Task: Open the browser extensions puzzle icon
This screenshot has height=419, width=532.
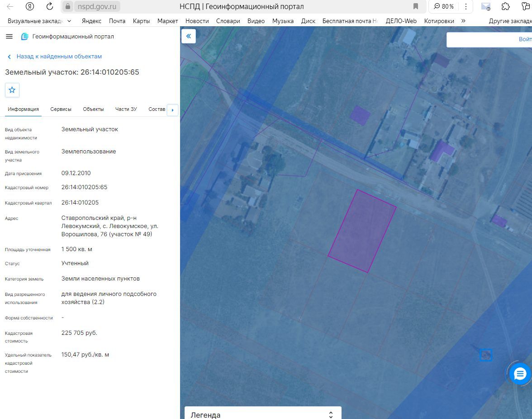Action: (506, 6)
